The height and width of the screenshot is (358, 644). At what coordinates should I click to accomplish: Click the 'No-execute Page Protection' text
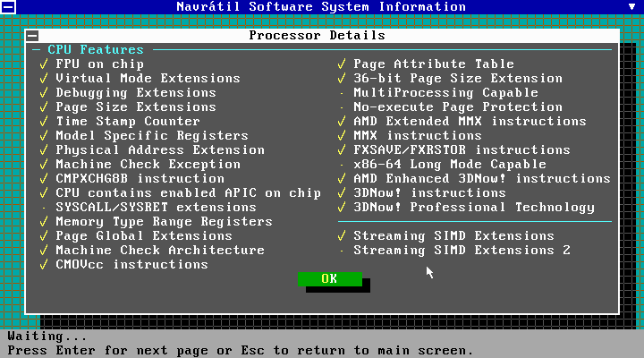(x=458, y=107)
